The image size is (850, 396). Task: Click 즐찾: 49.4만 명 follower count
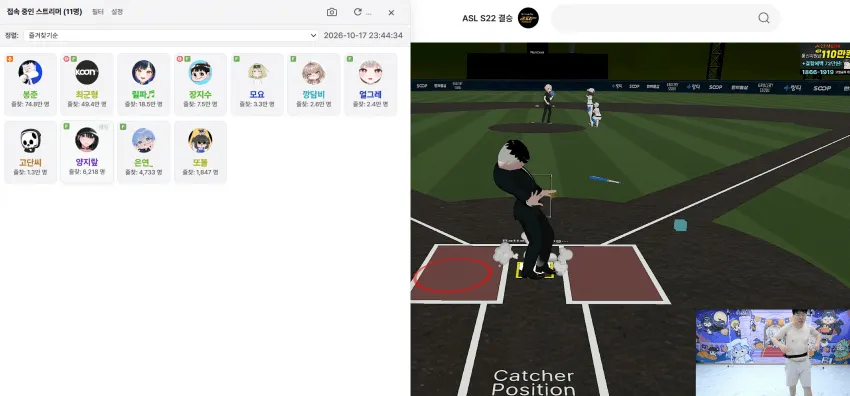click(87, 104)
